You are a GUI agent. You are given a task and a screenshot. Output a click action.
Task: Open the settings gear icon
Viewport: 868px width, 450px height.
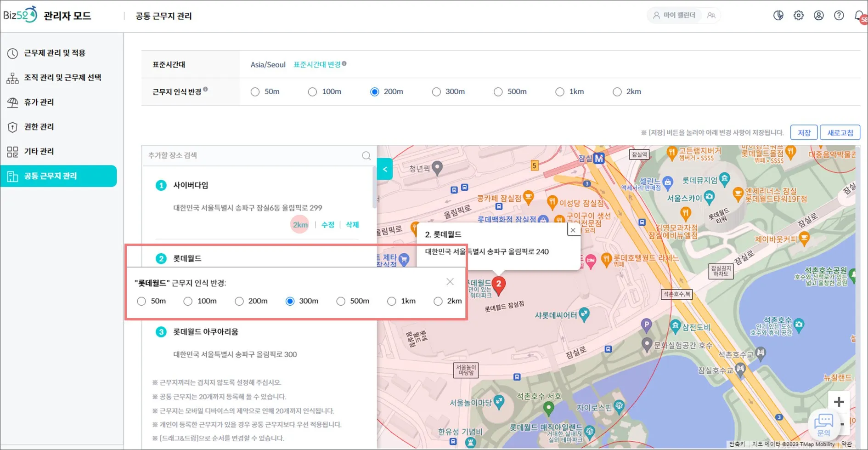799,15
